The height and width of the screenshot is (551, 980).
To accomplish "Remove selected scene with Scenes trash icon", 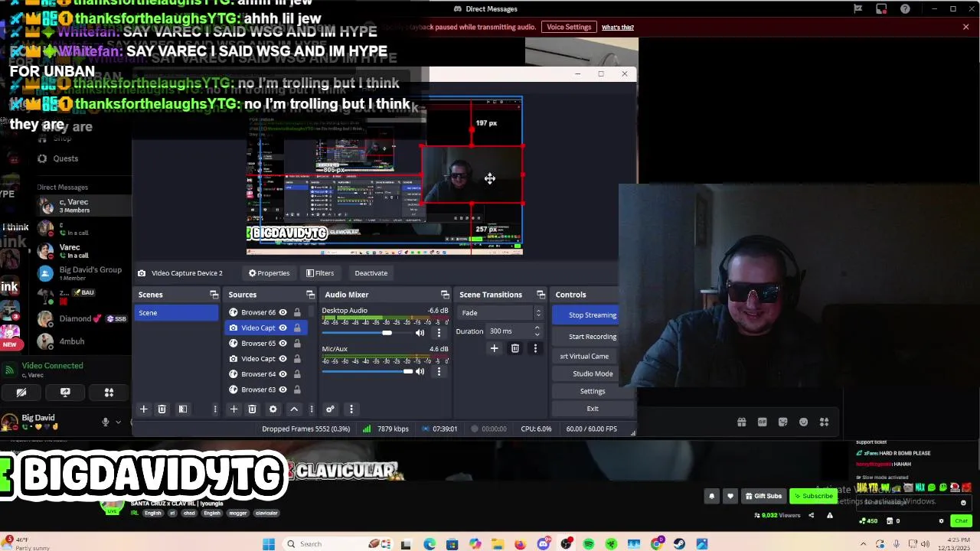I will tap(162, 409).
